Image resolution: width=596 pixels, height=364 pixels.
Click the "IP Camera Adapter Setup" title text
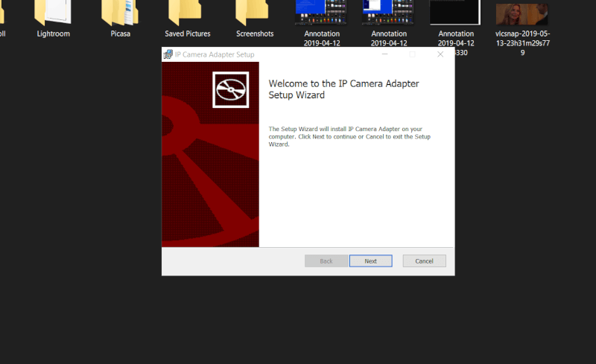215,54
